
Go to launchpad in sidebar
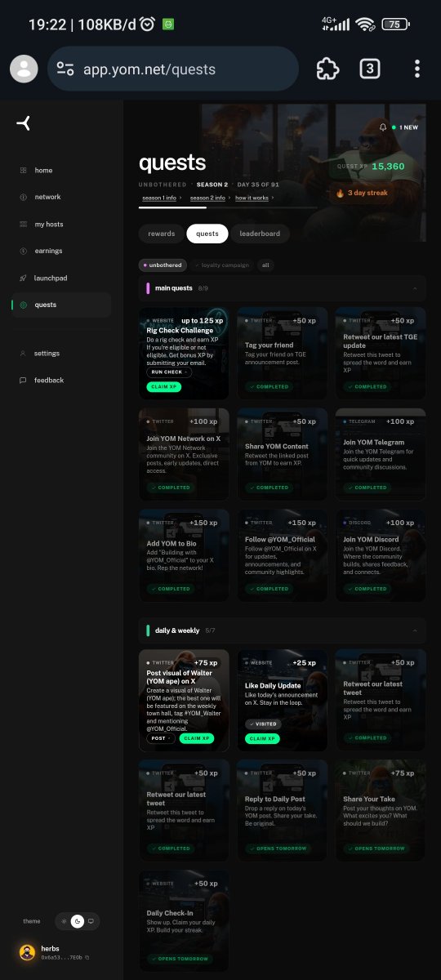(61, 278)
